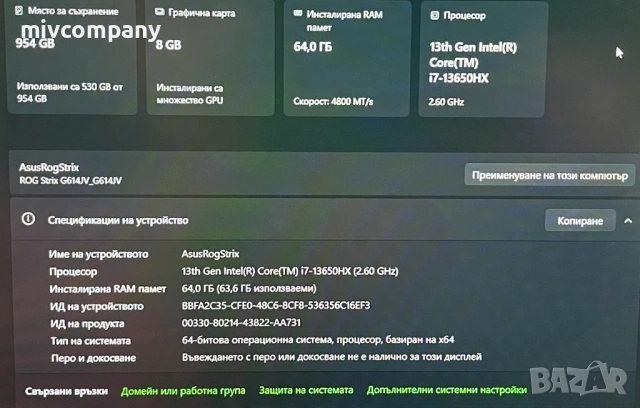640x408 pixels.
Task: Click the ИД на продукта label
Action: [x=87, y=324]
